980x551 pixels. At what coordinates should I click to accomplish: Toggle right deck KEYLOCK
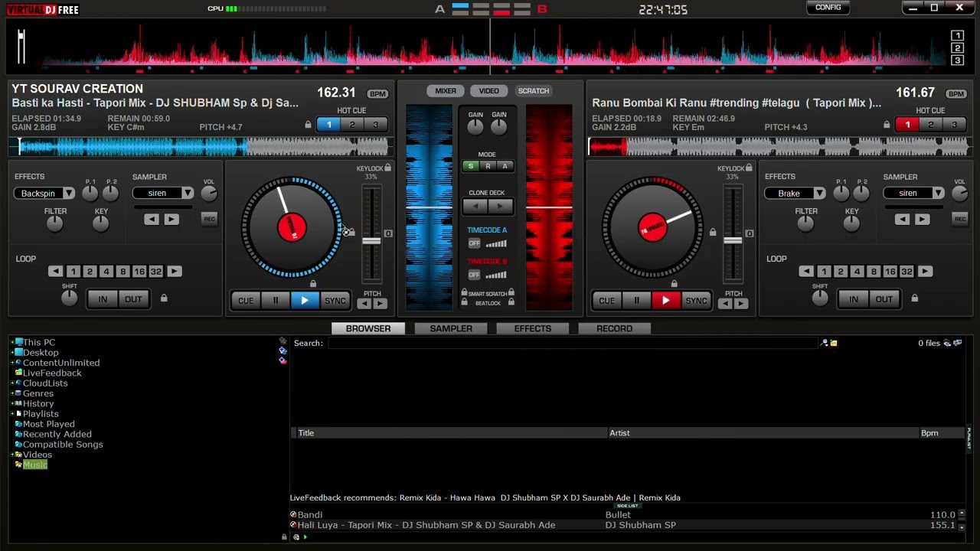pos(749,168)
